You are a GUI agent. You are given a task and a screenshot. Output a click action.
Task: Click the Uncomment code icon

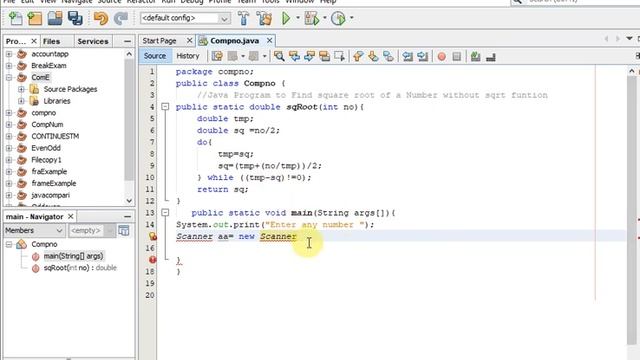click(x=491, y=56)
